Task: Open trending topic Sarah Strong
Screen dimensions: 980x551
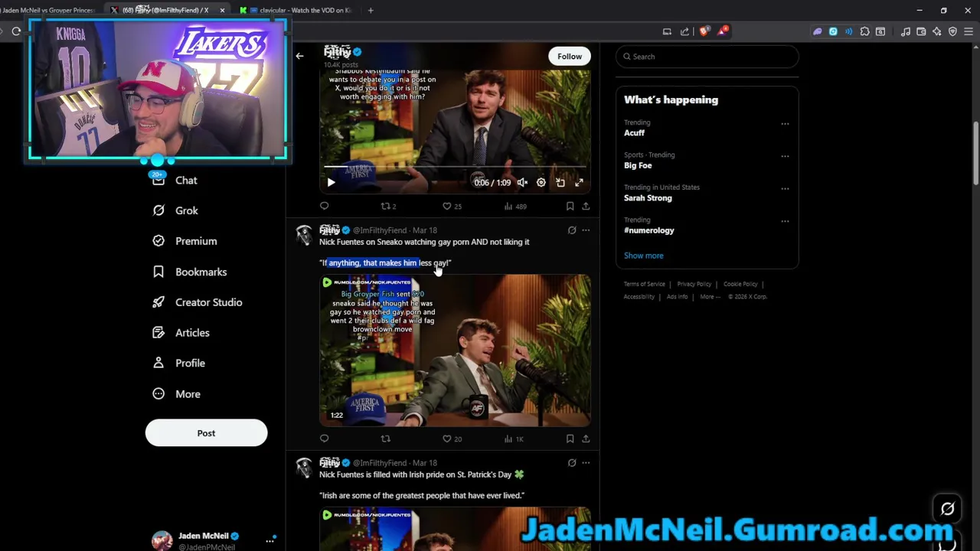Action: coord(648,197)
